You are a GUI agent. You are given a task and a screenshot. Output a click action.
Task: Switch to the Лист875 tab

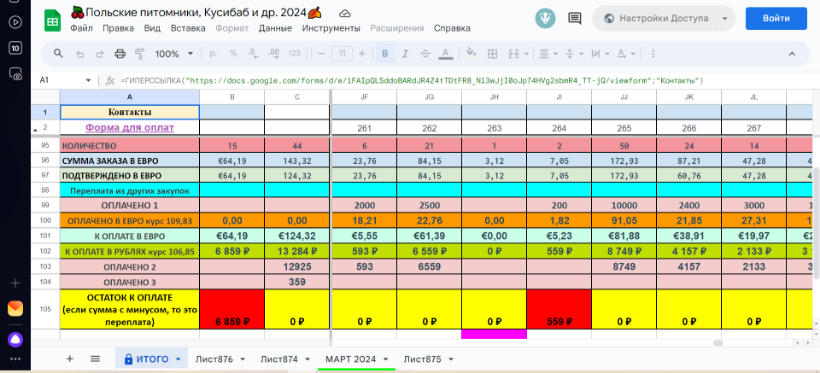[422, 359]
